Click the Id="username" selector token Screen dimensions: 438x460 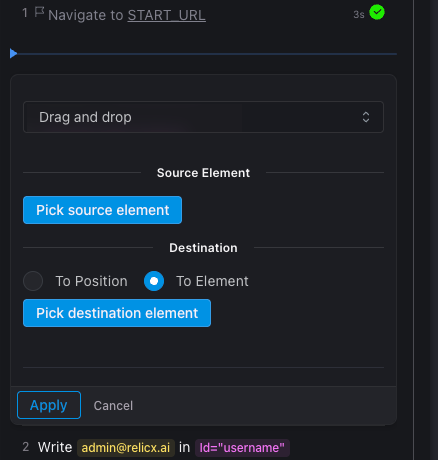coord(242,447)
